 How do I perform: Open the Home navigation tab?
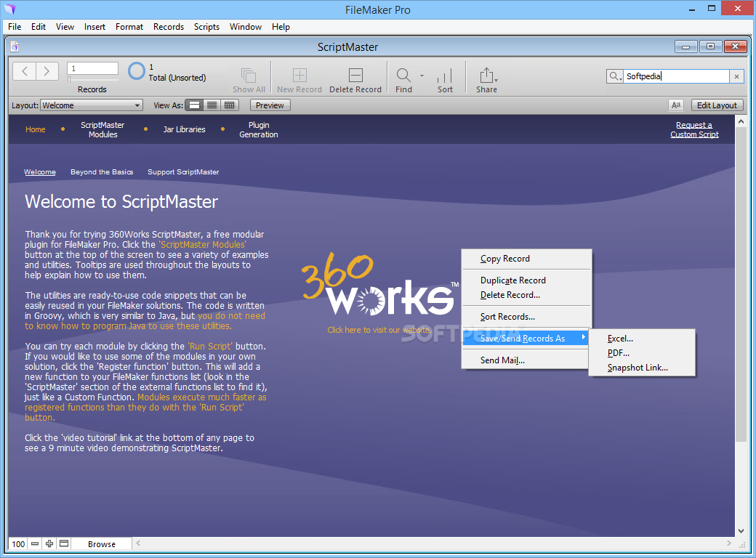click(x=35, y=129)
